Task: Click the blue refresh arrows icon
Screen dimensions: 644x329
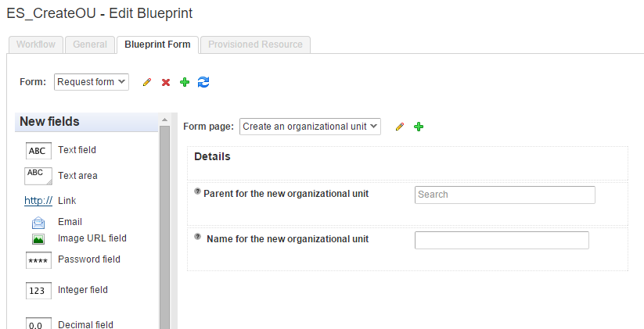Action: coord(203,82)
